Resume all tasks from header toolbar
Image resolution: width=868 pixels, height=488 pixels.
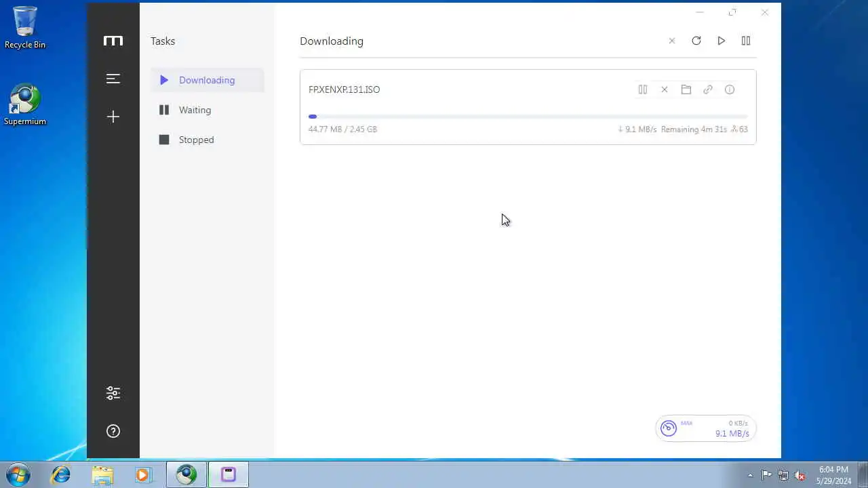[x=722, y=41]
